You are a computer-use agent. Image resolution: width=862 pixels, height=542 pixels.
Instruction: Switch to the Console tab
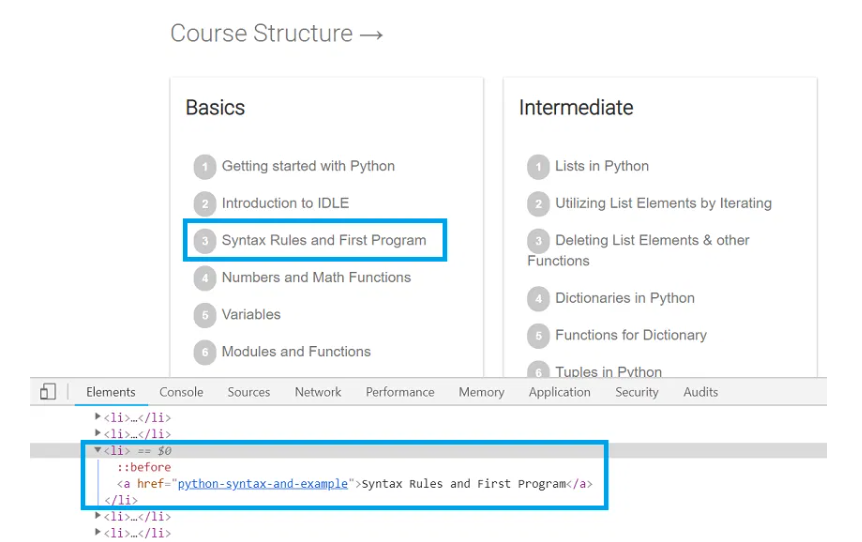pyautogui.click(x=181, y=392)
